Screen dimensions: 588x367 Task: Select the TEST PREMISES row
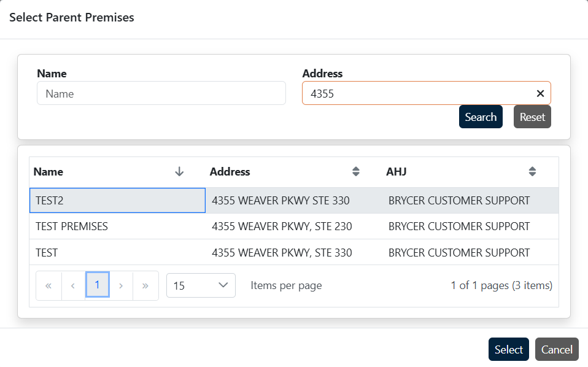pyautogui.click(x=117, y=226)
